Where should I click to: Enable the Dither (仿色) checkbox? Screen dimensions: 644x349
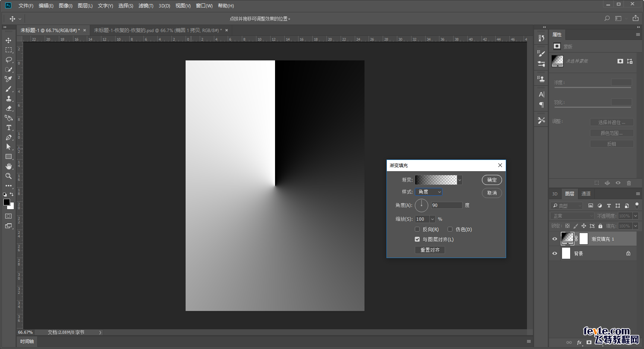click(x=450, y=229)
